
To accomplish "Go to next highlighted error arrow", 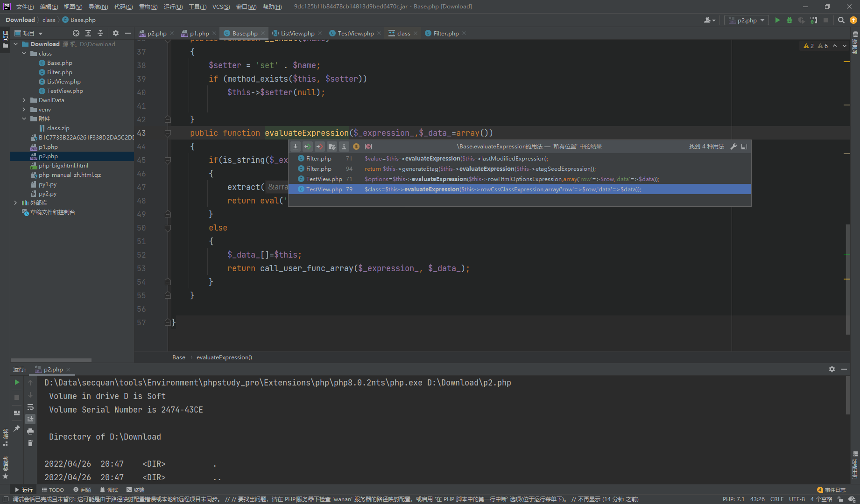I will click(x=845, y=46).
